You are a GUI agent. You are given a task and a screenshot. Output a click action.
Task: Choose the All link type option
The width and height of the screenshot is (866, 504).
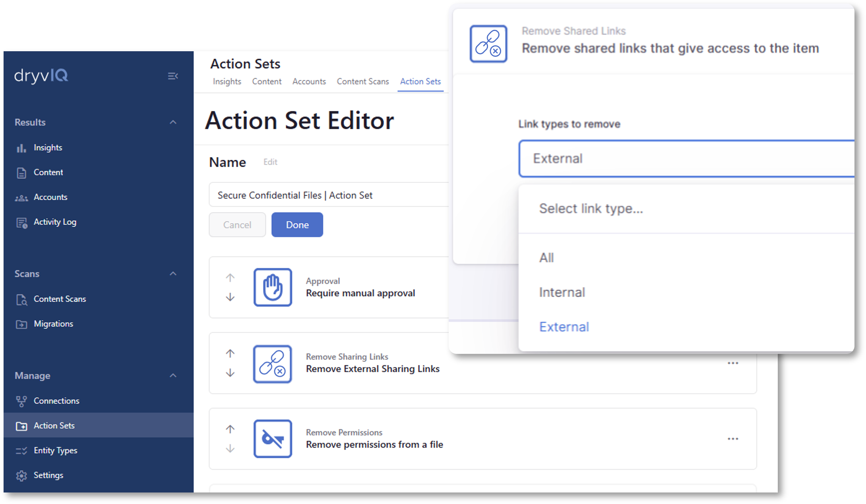(x=546, y=258)
